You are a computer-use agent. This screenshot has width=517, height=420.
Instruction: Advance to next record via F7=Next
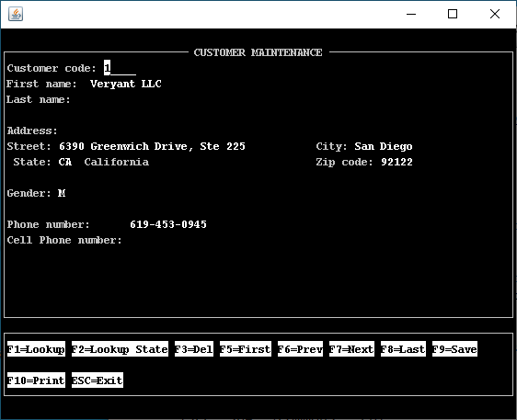pos(351,349)
